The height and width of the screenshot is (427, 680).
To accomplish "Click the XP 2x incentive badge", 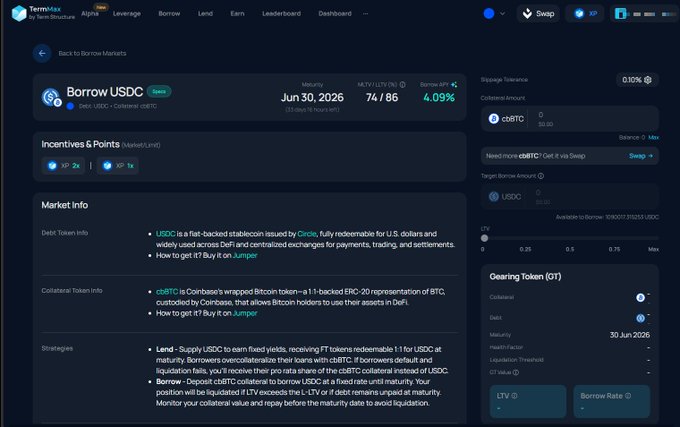I will (63, 166).
